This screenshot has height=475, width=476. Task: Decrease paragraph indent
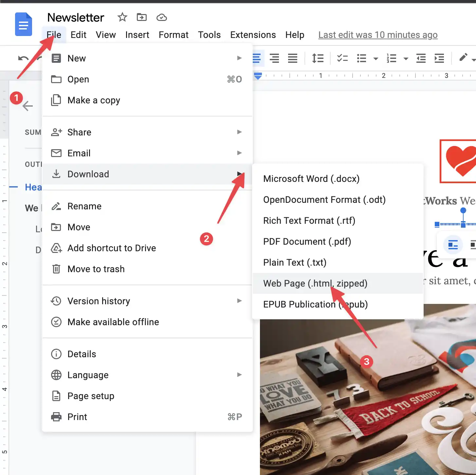[421, 59]
